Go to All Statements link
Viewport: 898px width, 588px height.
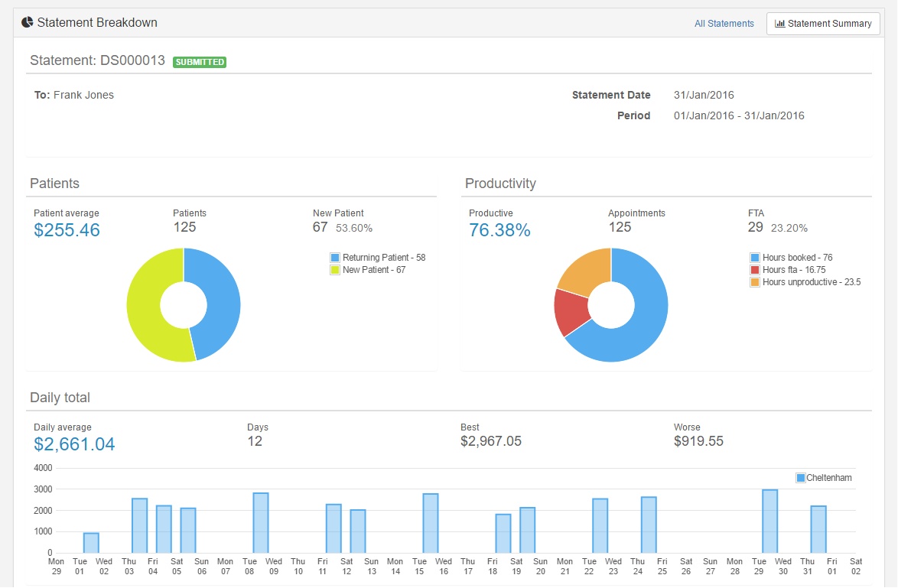[724, 24]
